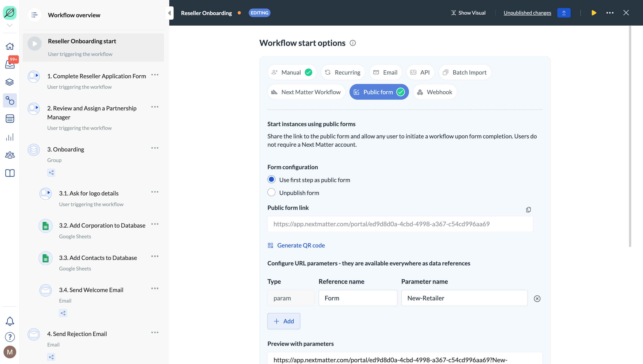
Task: Click Generate QR code link
Action: point(296,246)
